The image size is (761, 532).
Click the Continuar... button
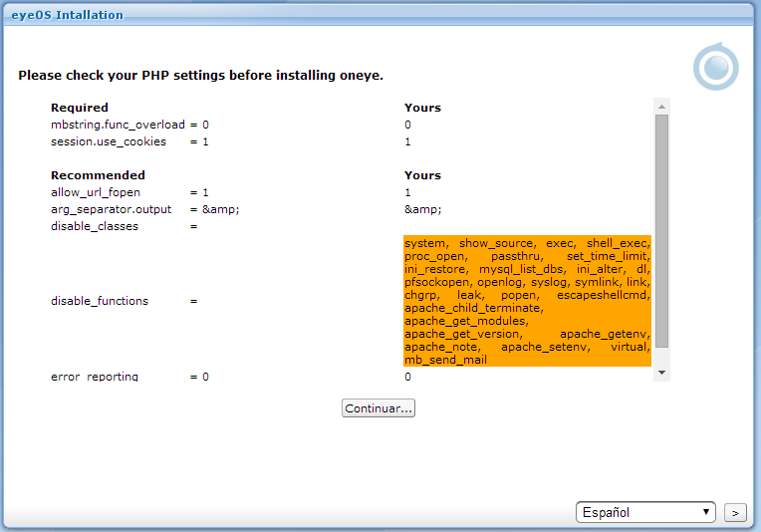click(x=379, y=408)
